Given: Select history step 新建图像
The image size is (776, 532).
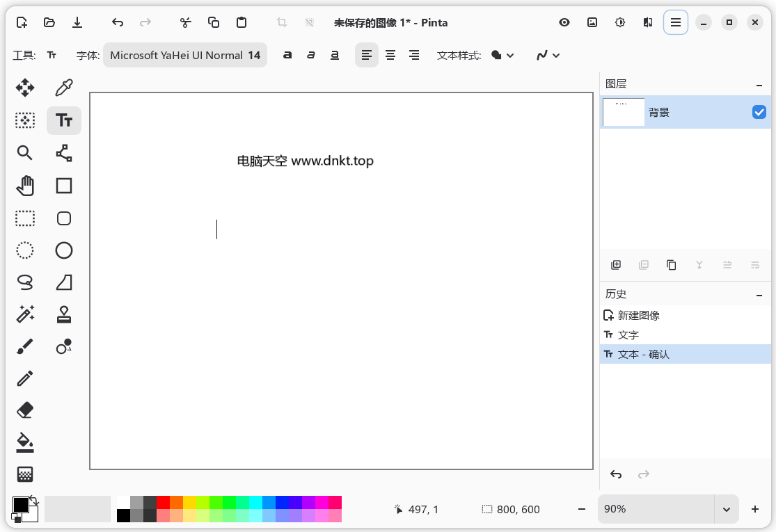Looking at the screenshot, I should 686,316.
